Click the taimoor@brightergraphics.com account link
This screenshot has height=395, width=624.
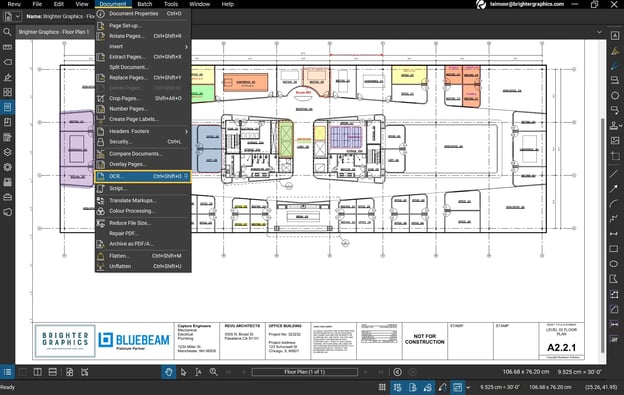tap(526, 4)
